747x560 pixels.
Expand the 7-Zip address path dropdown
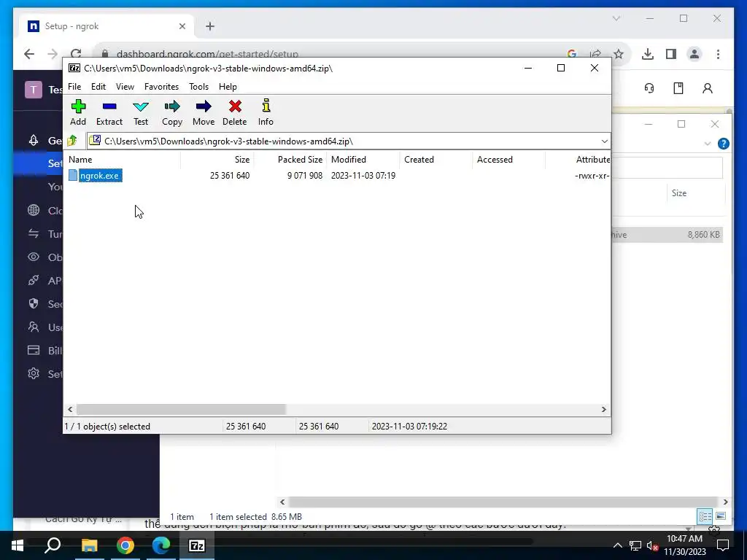604,141
